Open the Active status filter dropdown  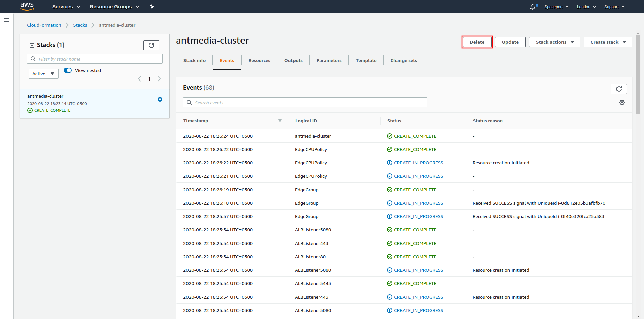[44, 74]
